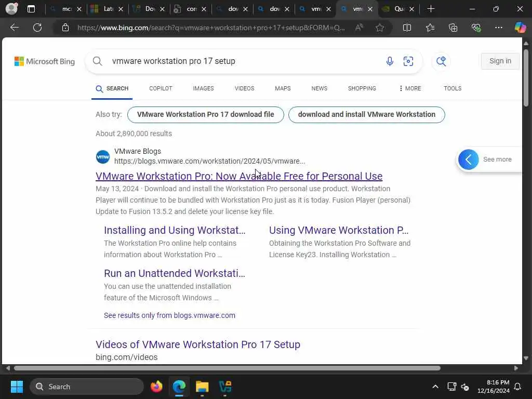Open the Split screen icon
This screenshot has width=532, height=399.
point(407,28)
